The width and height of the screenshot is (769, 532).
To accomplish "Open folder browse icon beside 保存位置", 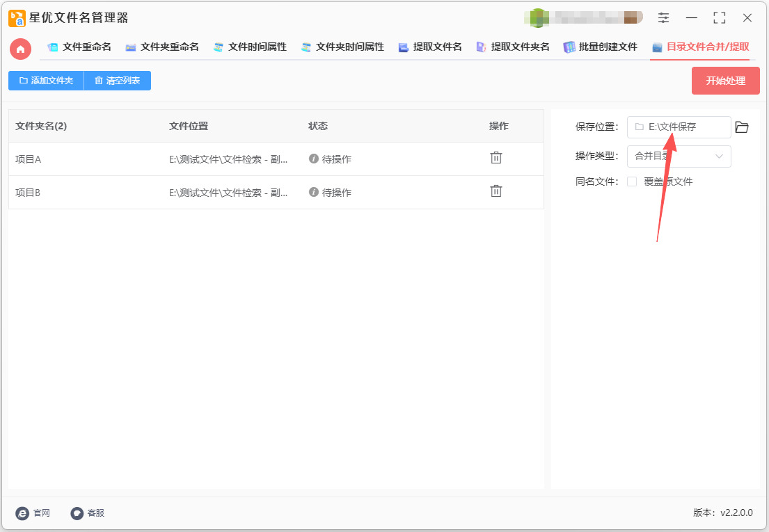I will click(742, 127).
